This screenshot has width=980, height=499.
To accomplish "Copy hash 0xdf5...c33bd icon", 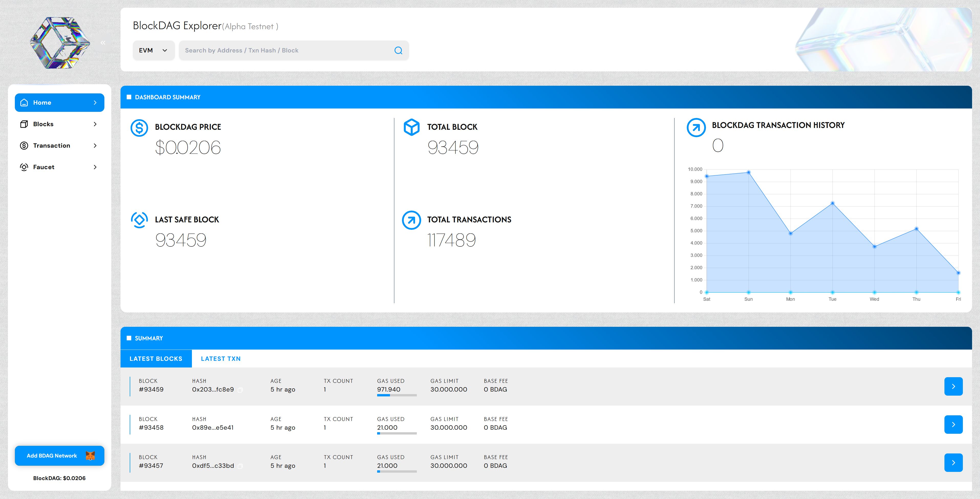I will pos(241,466).
